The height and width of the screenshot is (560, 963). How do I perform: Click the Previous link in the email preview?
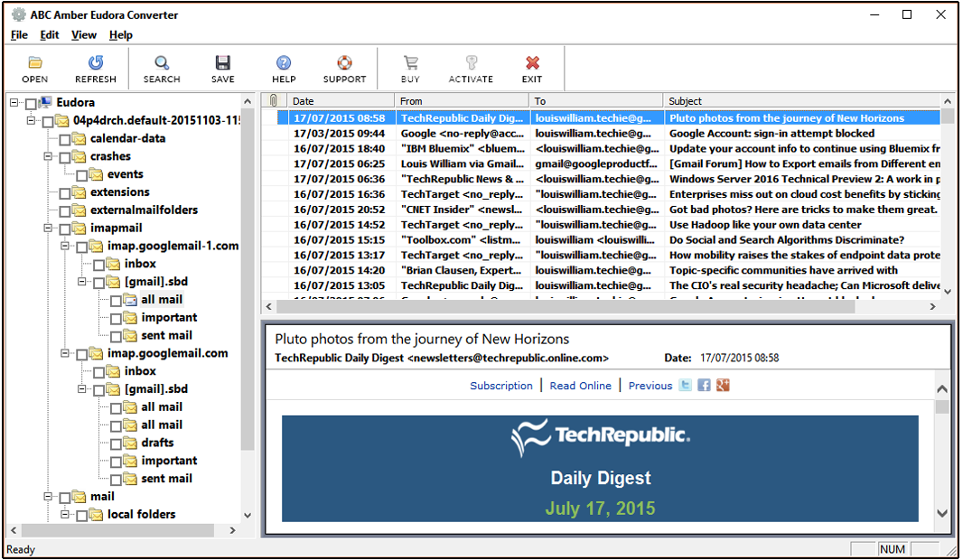point(650,386)
